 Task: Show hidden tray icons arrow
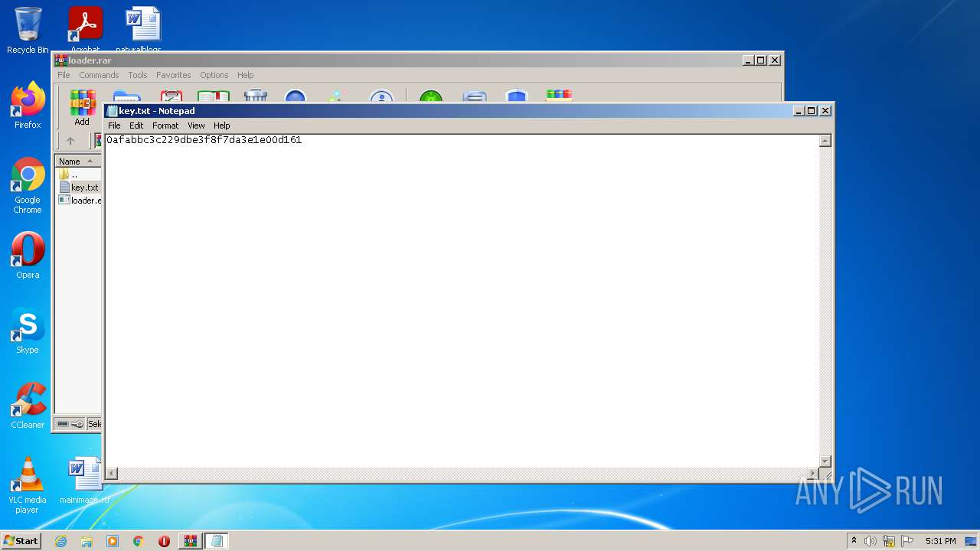click(854, 540)
